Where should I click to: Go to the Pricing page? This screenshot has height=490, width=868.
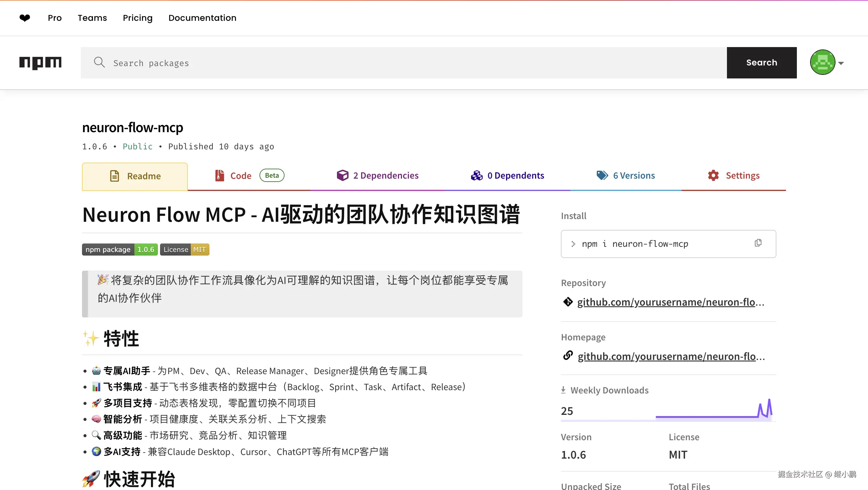(x=137, y=18)
